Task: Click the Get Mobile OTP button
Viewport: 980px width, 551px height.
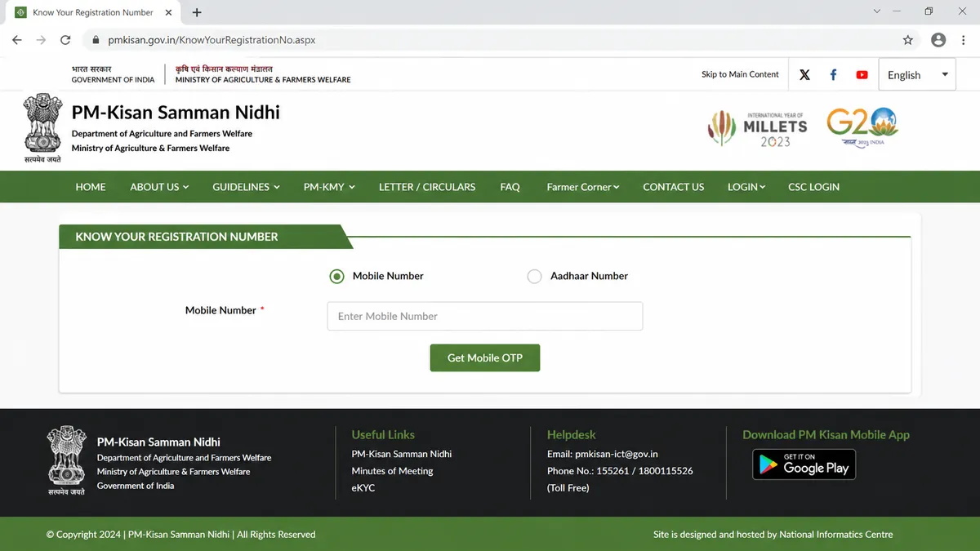Action: (x=485, y=358)
